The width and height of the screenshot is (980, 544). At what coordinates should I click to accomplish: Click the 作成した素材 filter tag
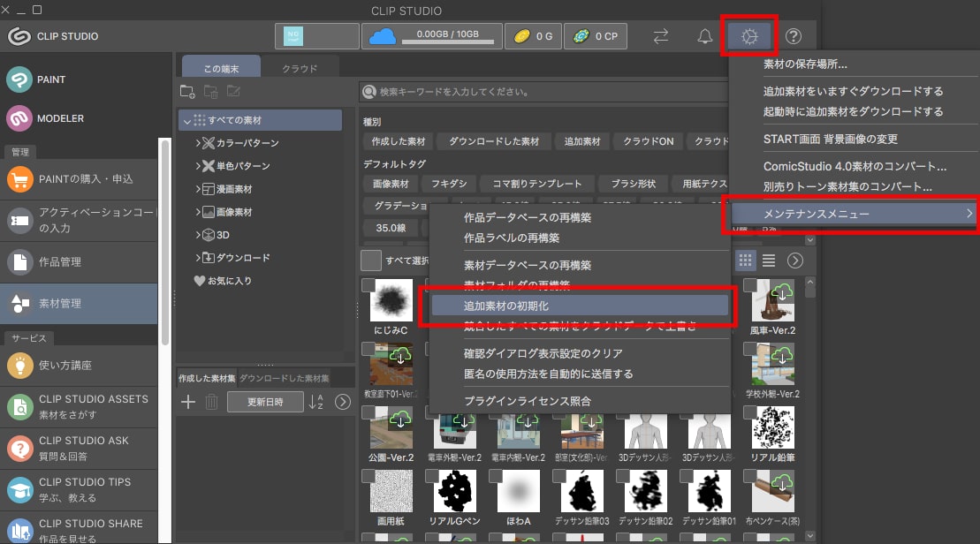tap(399, 141)
